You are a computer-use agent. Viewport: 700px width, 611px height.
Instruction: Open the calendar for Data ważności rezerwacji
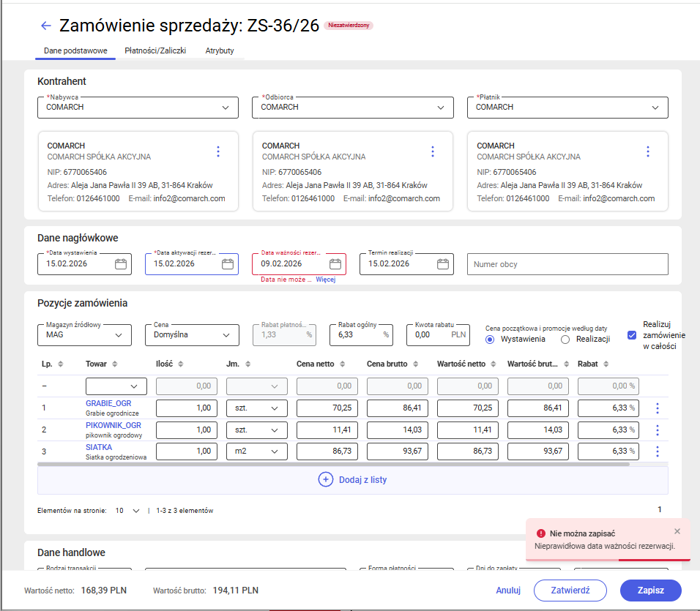click(x=335, y=264)
